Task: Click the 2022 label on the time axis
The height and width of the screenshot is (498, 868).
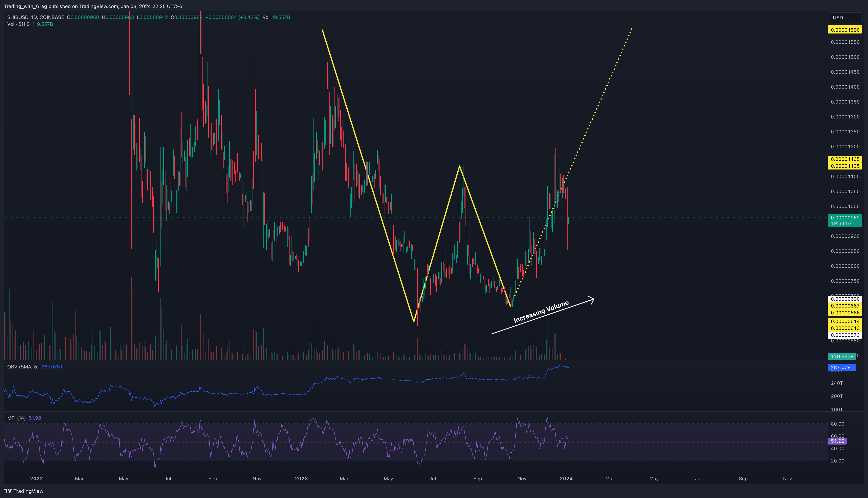Action: click(37, 478)
